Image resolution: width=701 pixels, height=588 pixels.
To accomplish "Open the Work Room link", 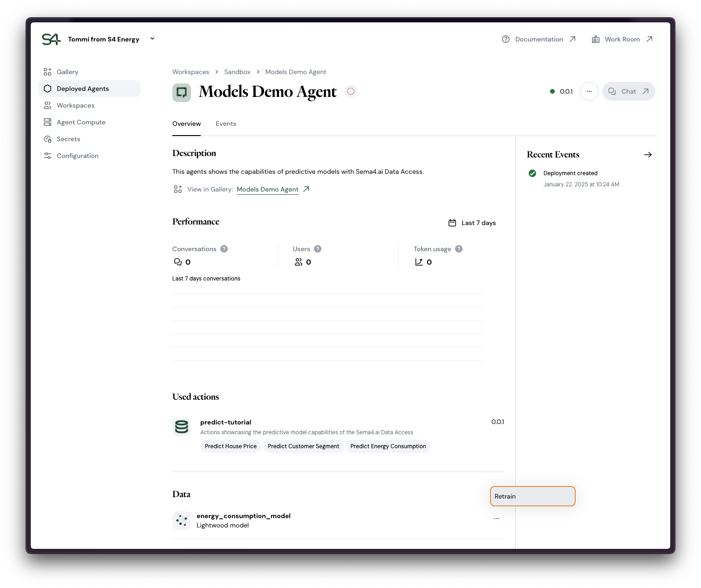I will coord(622,39).
